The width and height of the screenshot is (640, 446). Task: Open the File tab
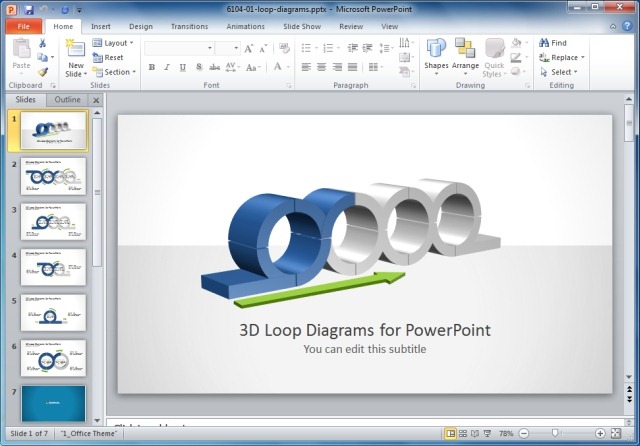tap(24, 26)
